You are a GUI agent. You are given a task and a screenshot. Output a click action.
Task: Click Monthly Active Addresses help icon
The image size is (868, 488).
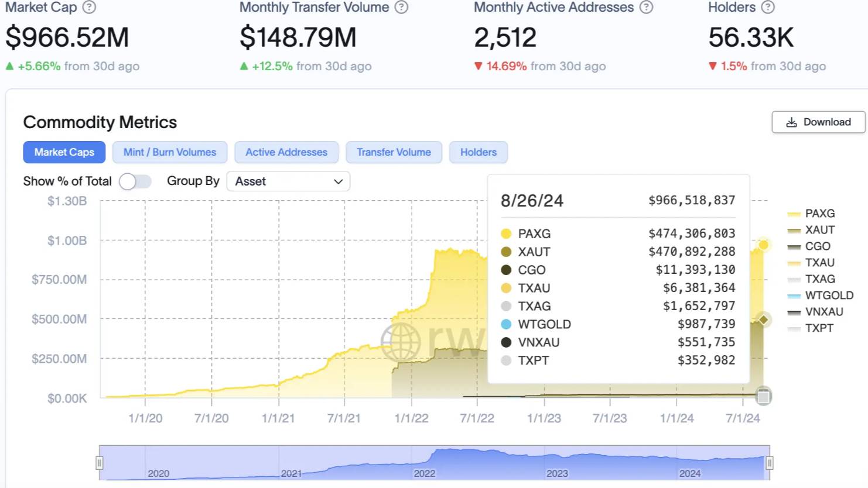point(646,8)
